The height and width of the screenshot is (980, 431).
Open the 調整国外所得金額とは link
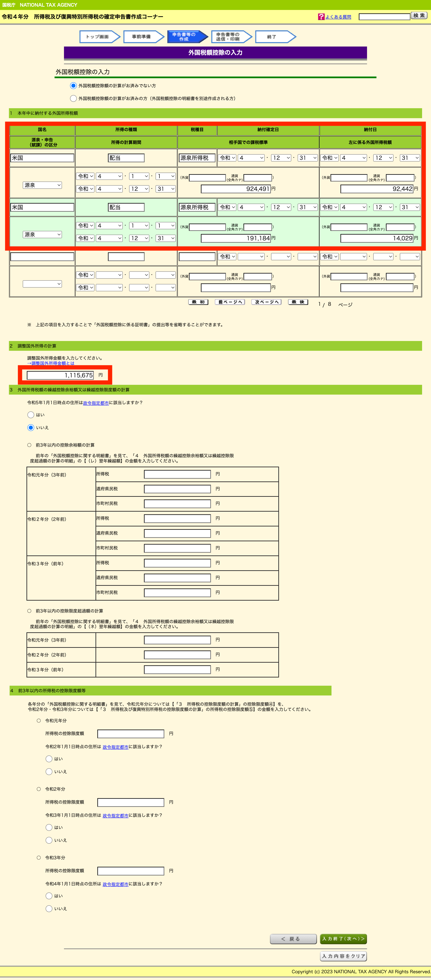(x=51, y=363)
